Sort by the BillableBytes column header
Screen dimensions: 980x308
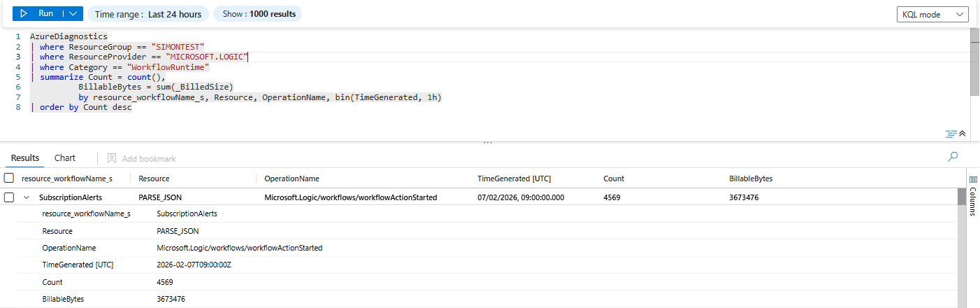tap(751, 178)
